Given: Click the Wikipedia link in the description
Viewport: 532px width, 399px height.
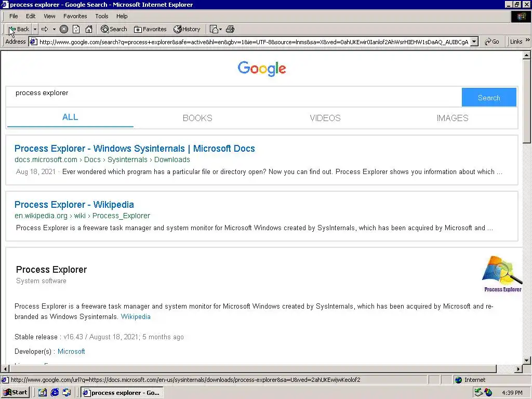Looking at the screenshot, I should point(136,316).
